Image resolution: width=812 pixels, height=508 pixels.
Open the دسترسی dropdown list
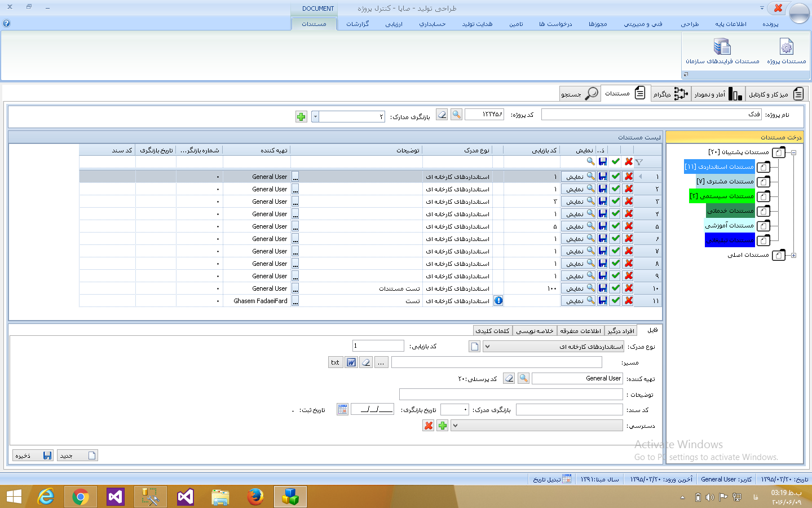click(455, 426)
